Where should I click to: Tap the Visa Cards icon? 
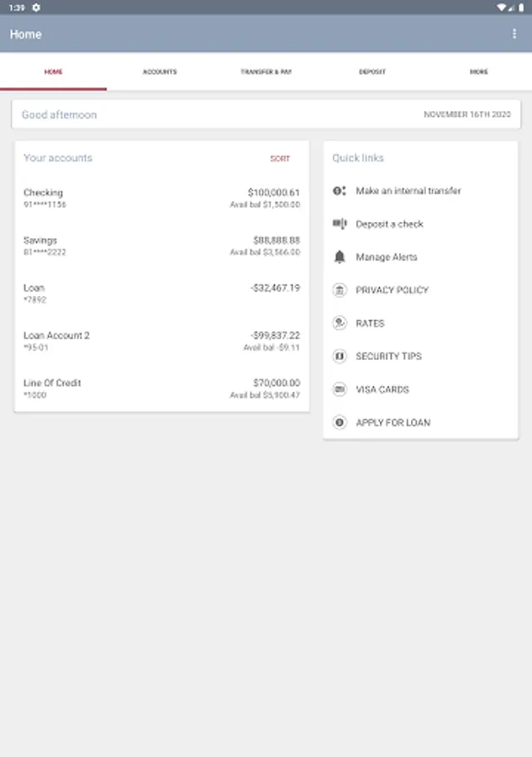[340, 389]
